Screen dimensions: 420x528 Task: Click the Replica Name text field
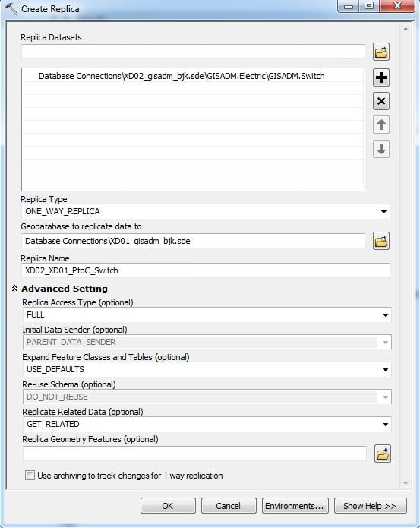[206, 270]
